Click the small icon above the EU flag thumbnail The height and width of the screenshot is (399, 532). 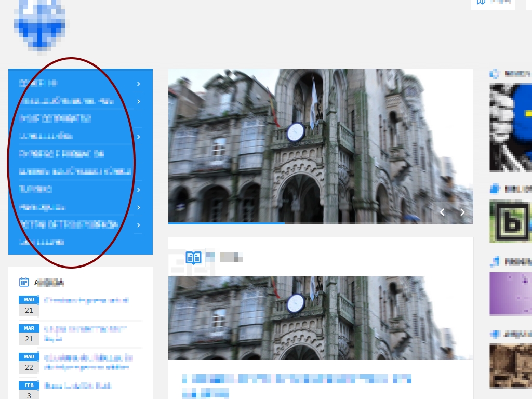pyautogui.click(x=494, y=74)
